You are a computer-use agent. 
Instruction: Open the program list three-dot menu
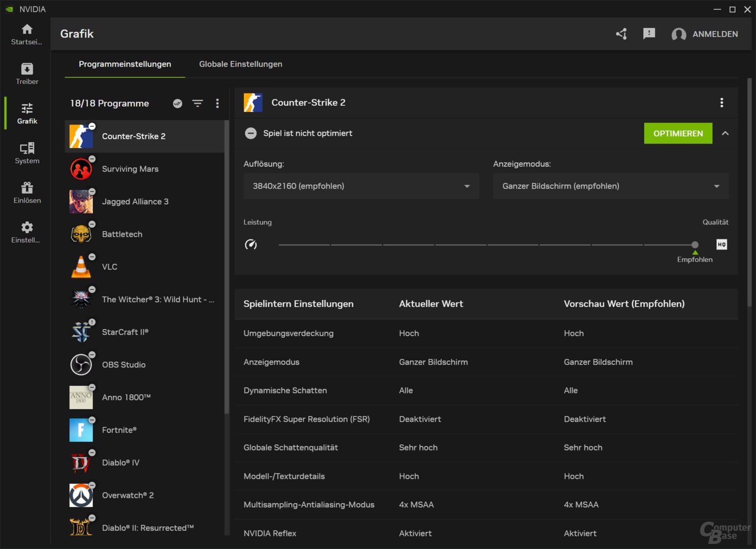[217, 104]
